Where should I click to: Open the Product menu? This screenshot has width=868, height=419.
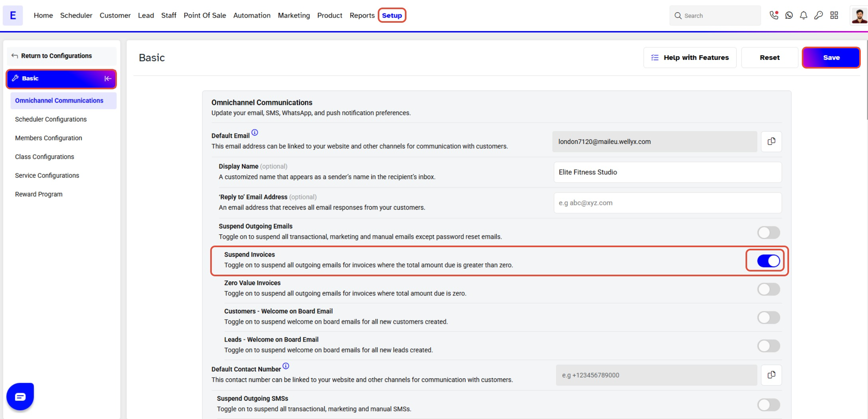pos(329,15)
